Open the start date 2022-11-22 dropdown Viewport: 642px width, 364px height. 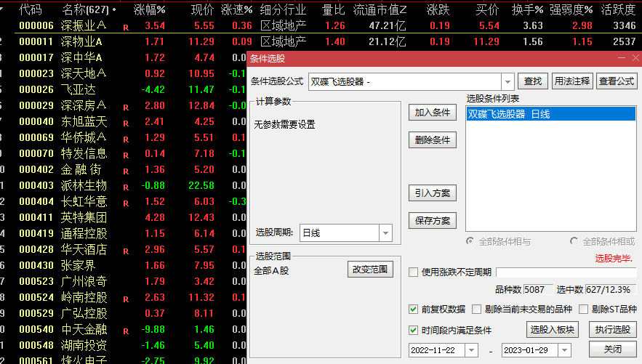point(471,350)
